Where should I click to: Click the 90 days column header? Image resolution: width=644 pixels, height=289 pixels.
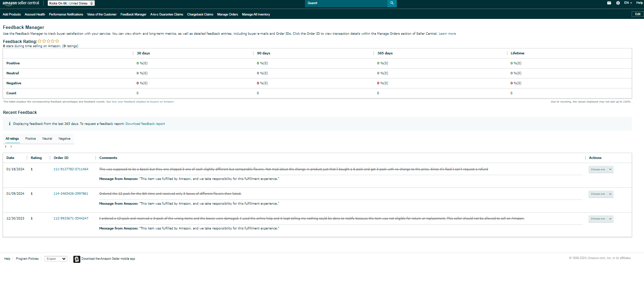[264, 53]
